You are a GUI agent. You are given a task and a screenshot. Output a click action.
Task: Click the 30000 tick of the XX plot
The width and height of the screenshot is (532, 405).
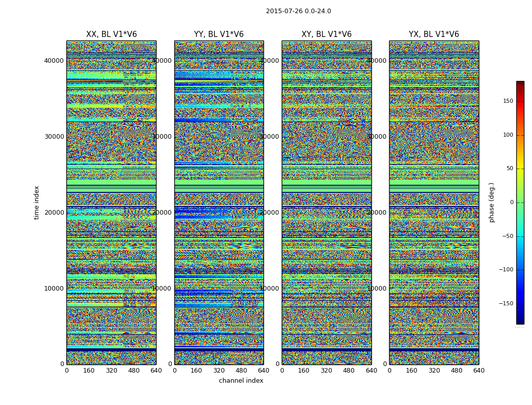[54, 137]
